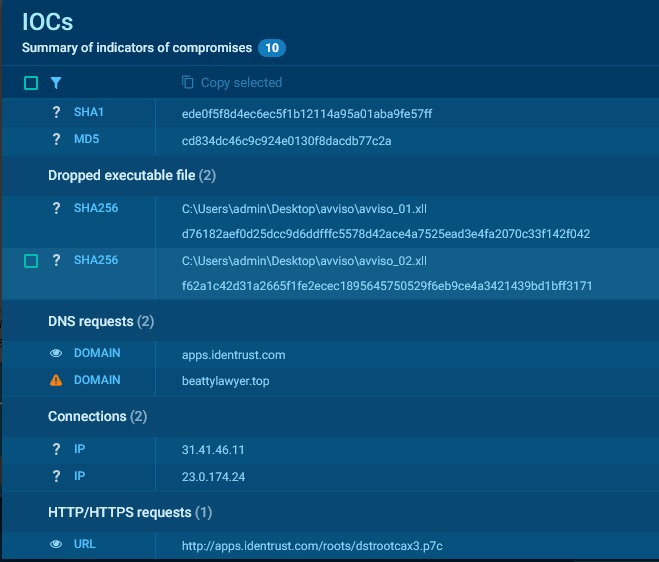Viewport: 659px width, 562px height.
Task: Select MD5 hash cd834dc46c9c924e0130f8dacdb77c2a
Action: 286,141
